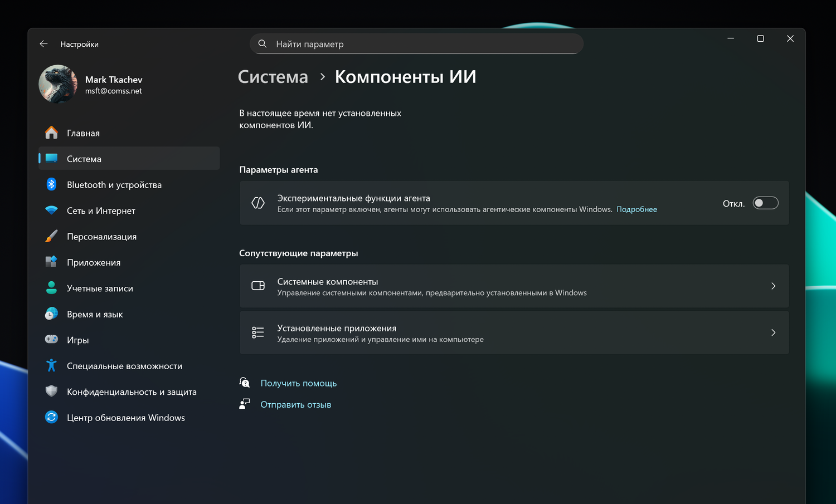Click Отправить отзыв link

[296, 404]
